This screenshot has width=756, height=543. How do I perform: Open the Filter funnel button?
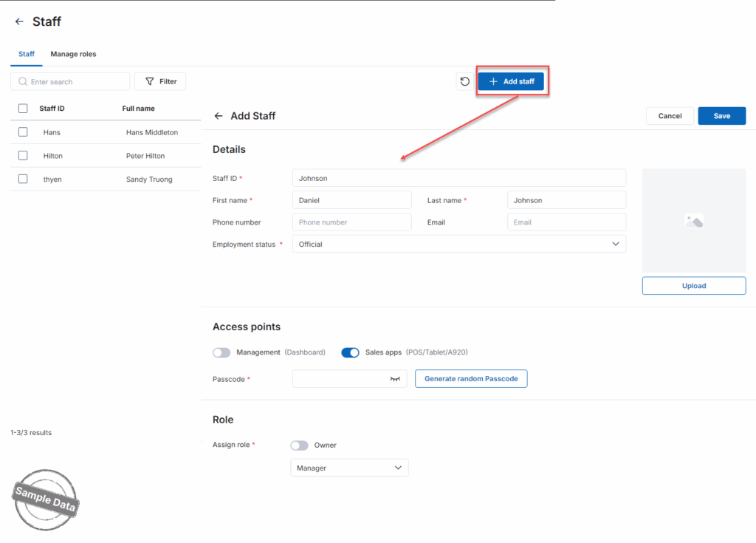[160, 81]
